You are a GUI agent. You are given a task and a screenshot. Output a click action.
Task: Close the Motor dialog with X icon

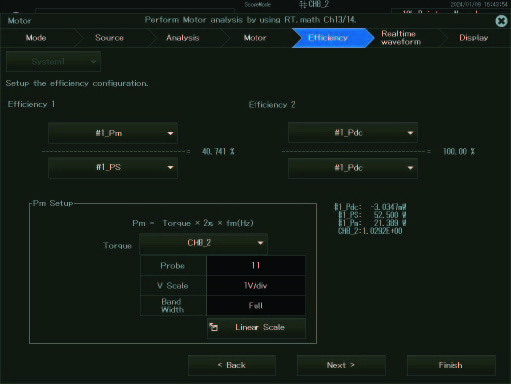501,21
